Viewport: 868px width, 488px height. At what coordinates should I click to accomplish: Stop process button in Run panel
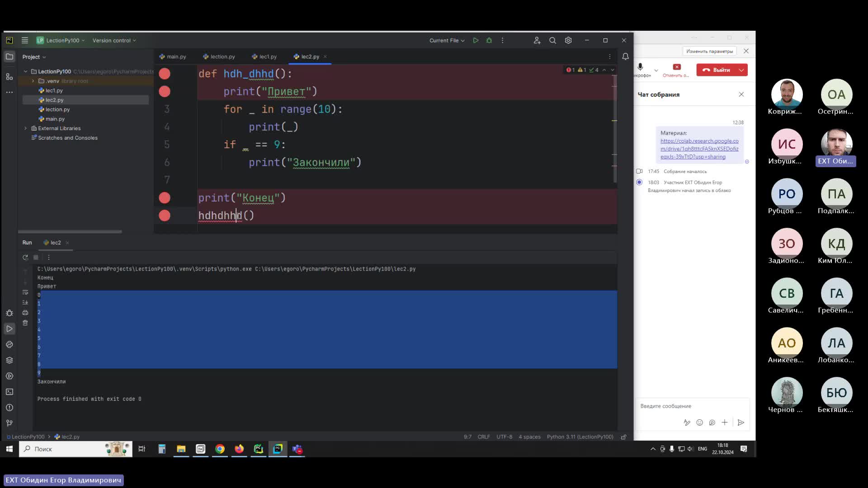[x=36, y=257]
